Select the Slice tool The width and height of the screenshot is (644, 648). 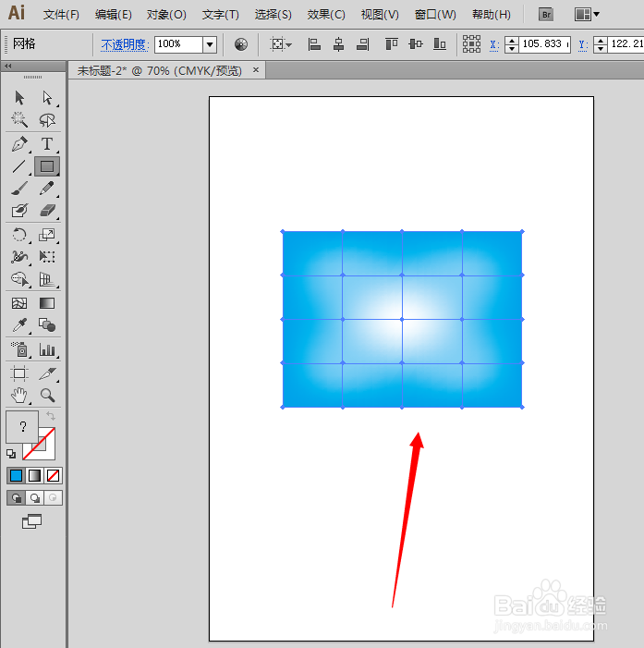click(x=47, y=373)
